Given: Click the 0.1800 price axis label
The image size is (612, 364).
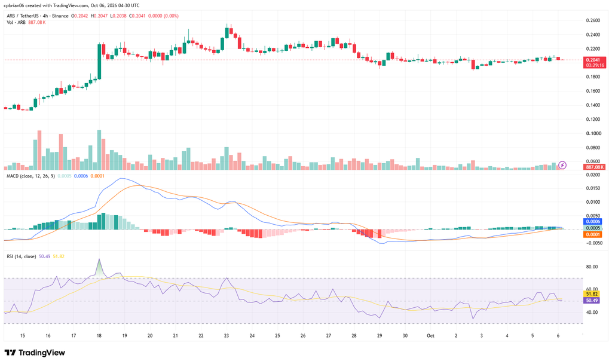Looking at the screenshot, I should click(593, 77).
